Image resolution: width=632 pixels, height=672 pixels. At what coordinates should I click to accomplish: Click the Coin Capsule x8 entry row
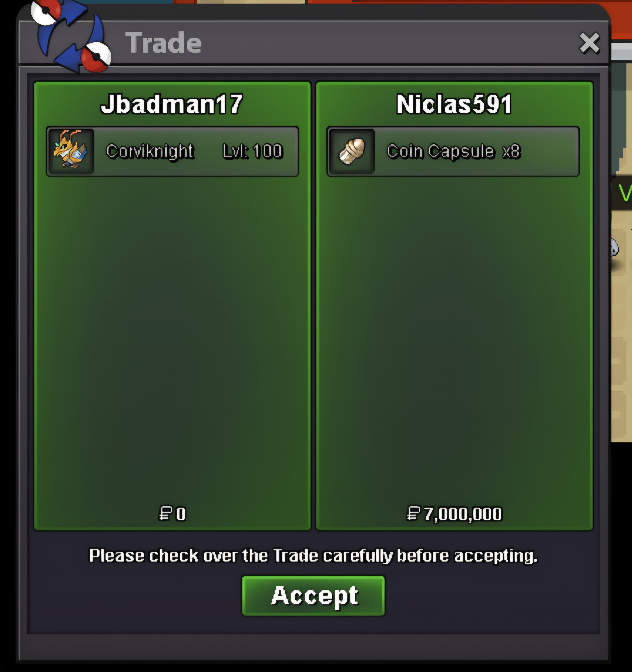coord(453,151)
